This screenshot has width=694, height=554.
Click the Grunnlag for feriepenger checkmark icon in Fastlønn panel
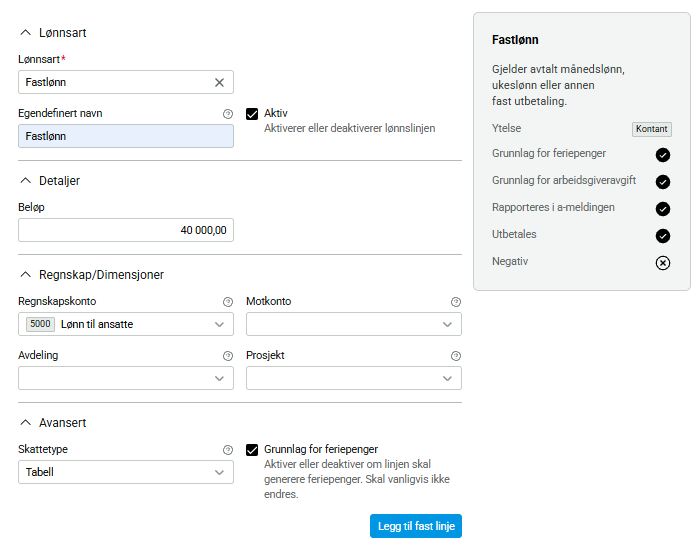coord(663,155)
